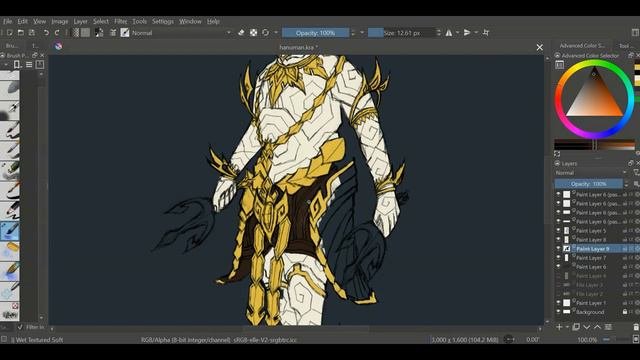Click the canvas rotation dial in status bar
This screenshot has width=640, height=360.
click(509, 339)
